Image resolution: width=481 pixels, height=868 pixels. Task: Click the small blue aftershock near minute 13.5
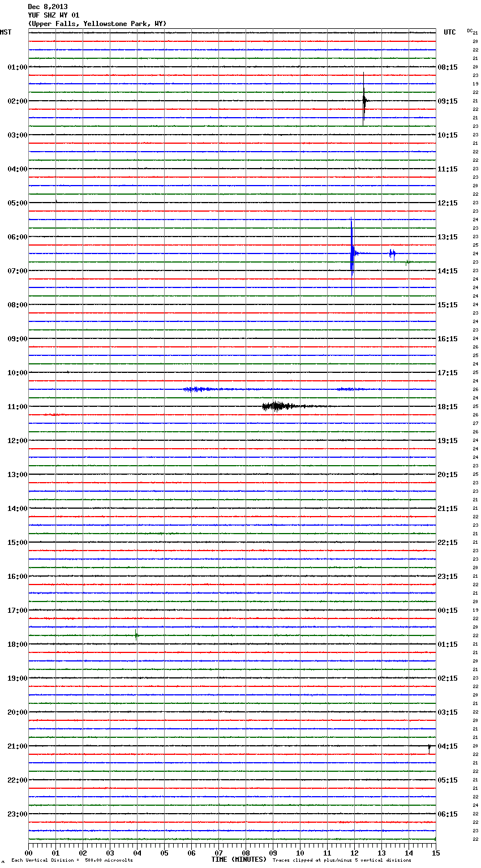click(392, 253)
